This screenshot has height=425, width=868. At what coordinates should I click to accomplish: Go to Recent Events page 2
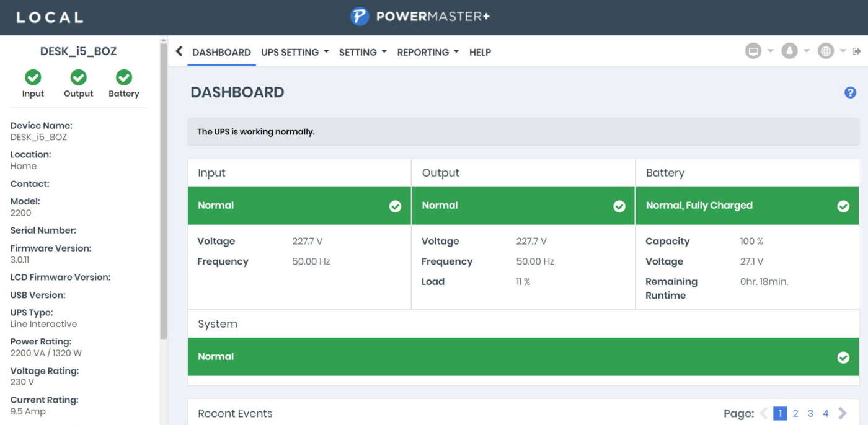pyautogui.click(x=795, y=413)
